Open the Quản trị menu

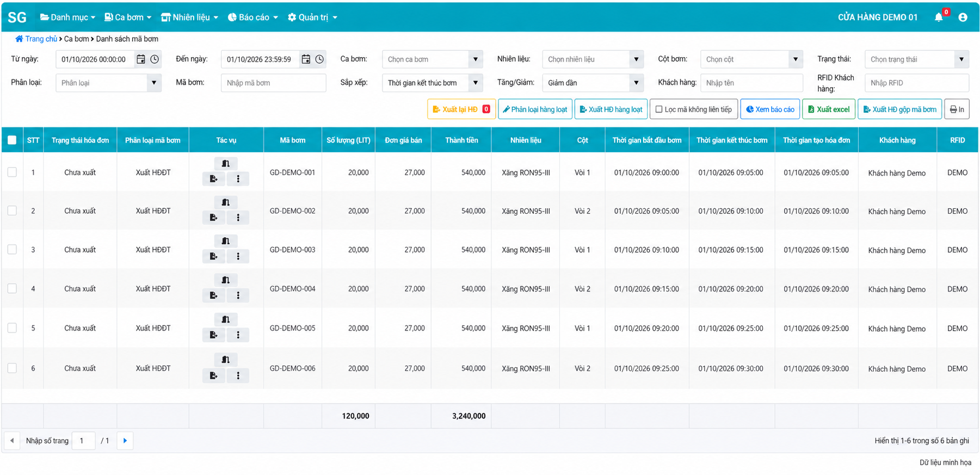tap(312, 17)
